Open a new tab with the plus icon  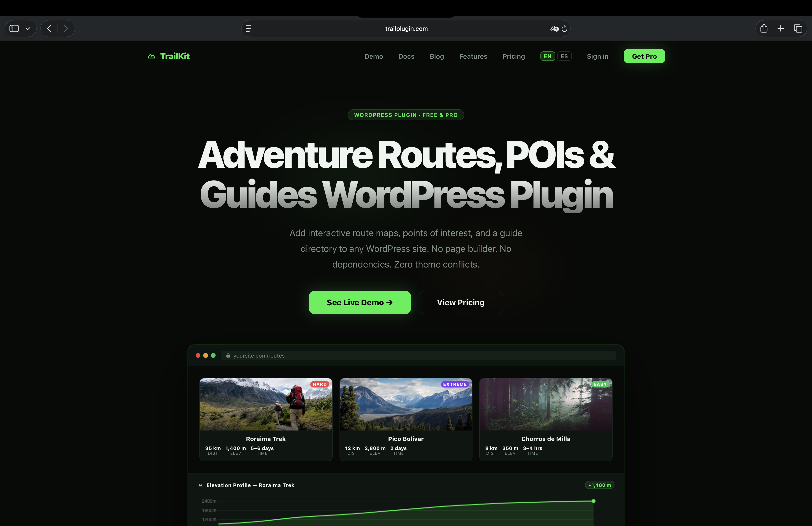pos(781,28)
